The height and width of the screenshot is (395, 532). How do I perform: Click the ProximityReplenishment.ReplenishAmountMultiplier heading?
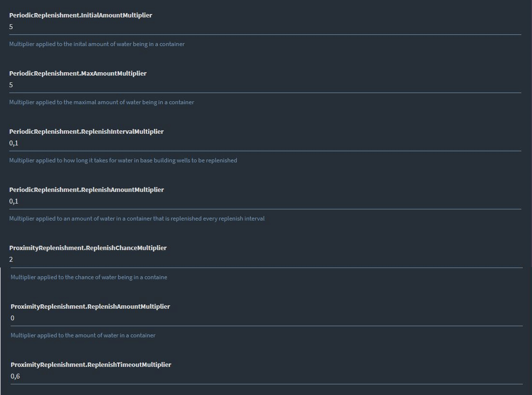(90, 306)
